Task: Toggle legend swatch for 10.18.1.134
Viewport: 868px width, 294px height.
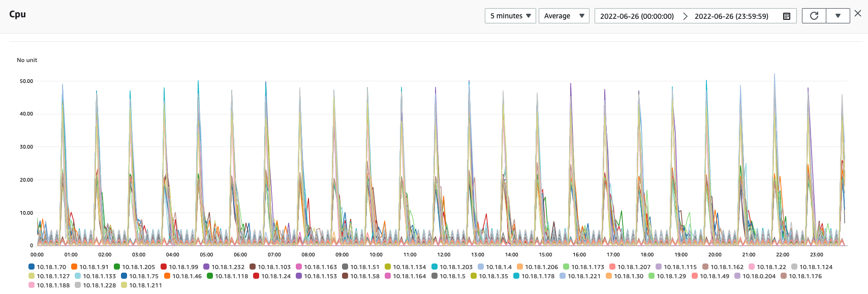Action: point(388,267)
